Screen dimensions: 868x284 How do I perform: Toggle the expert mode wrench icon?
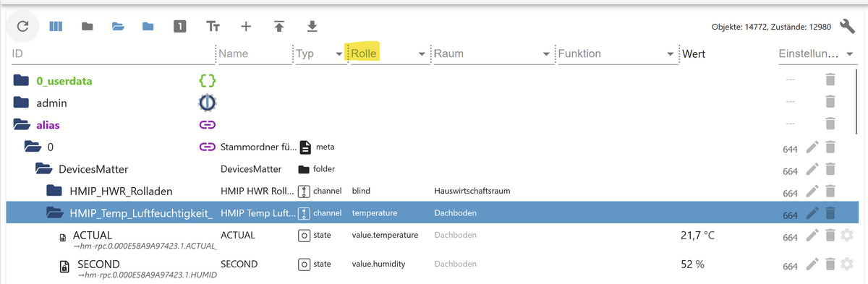click(848, 27)
